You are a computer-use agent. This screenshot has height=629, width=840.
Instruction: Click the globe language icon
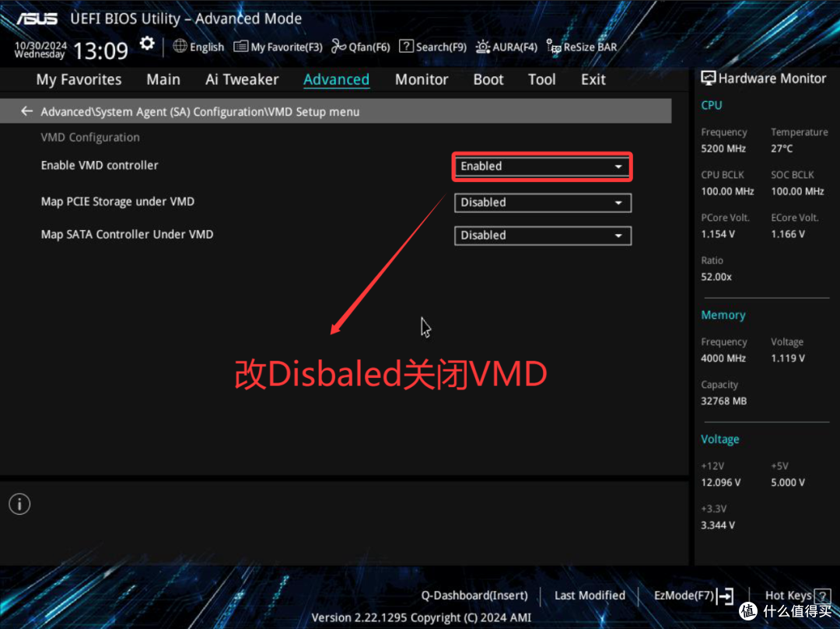click(x=180, y=46)
